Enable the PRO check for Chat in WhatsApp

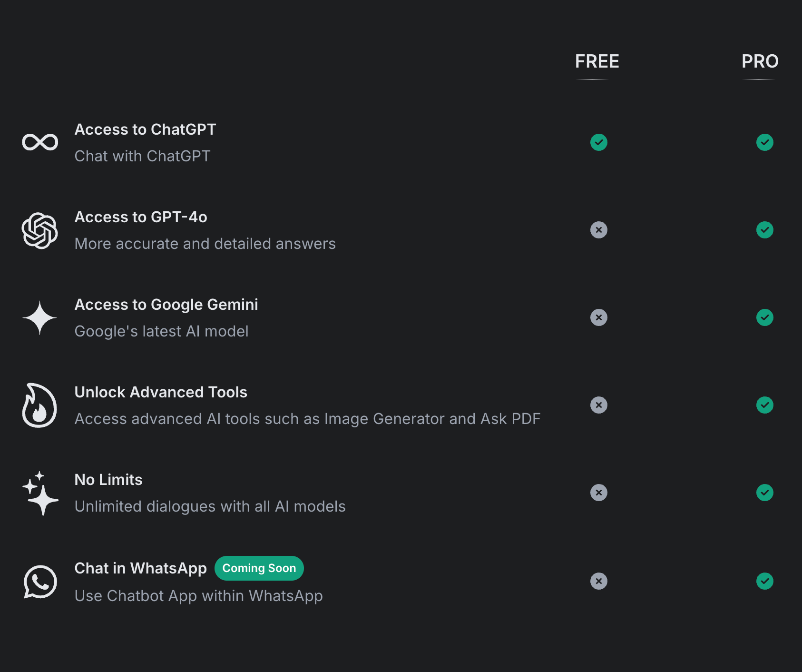tap(765, 581)
